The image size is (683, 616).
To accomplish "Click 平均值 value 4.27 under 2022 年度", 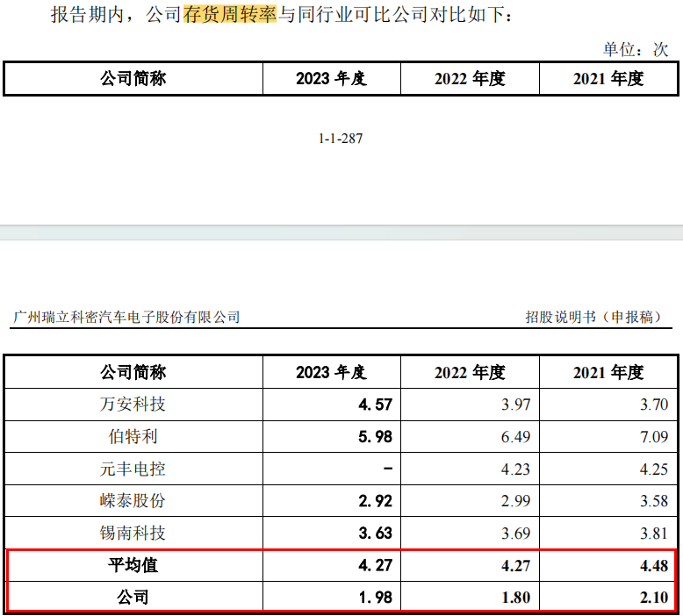I will pos(515,565).
